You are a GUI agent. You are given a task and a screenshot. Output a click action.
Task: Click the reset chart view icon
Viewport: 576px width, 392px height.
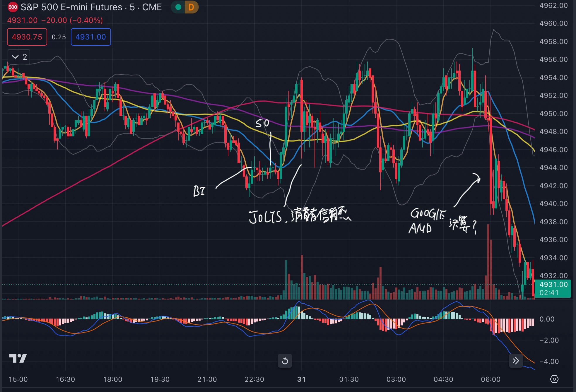point(285,361)
